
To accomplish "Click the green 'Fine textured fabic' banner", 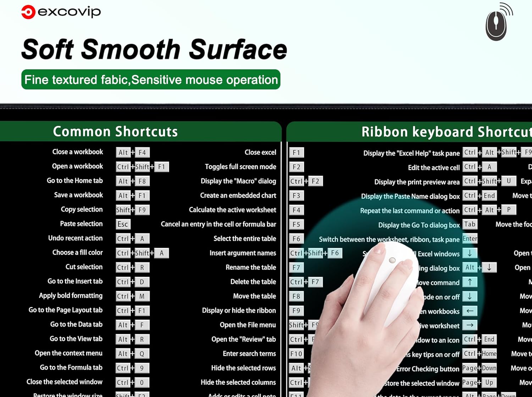I will pos(151,80).
